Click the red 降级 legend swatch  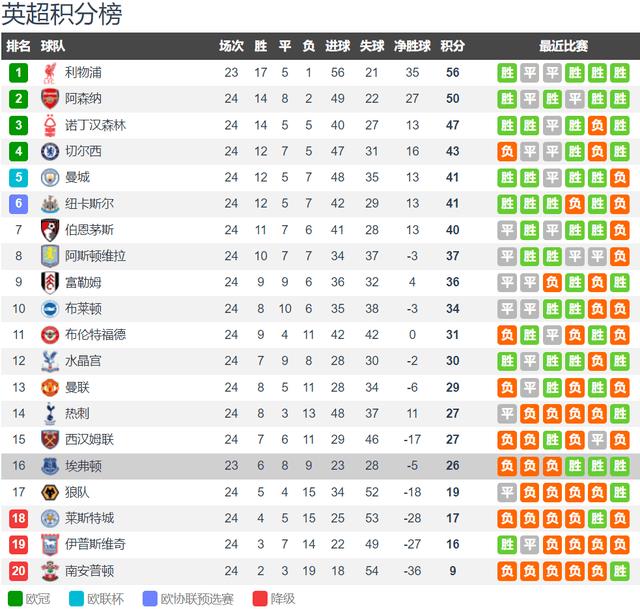[260, 599]
